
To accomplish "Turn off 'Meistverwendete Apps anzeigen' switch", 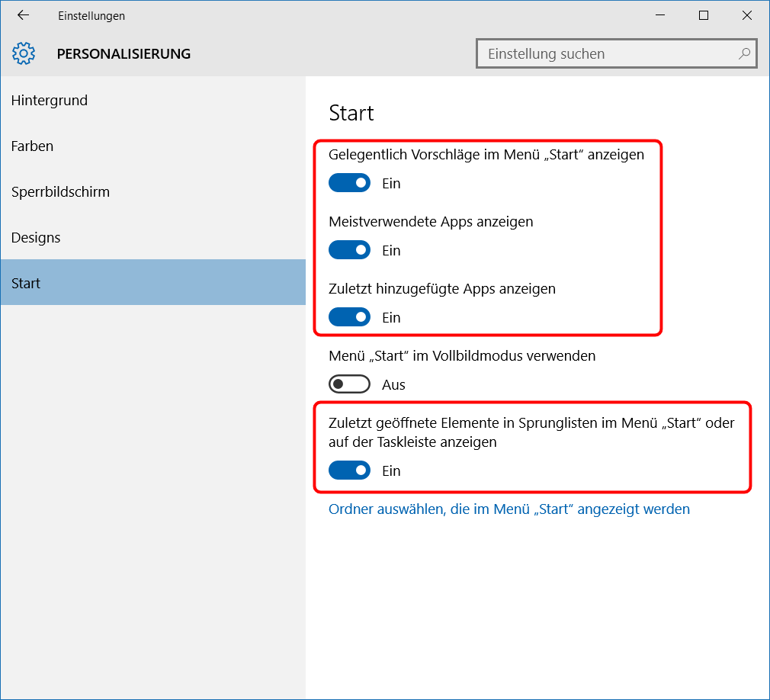I will pyautogui.click(x=349, y=250).
